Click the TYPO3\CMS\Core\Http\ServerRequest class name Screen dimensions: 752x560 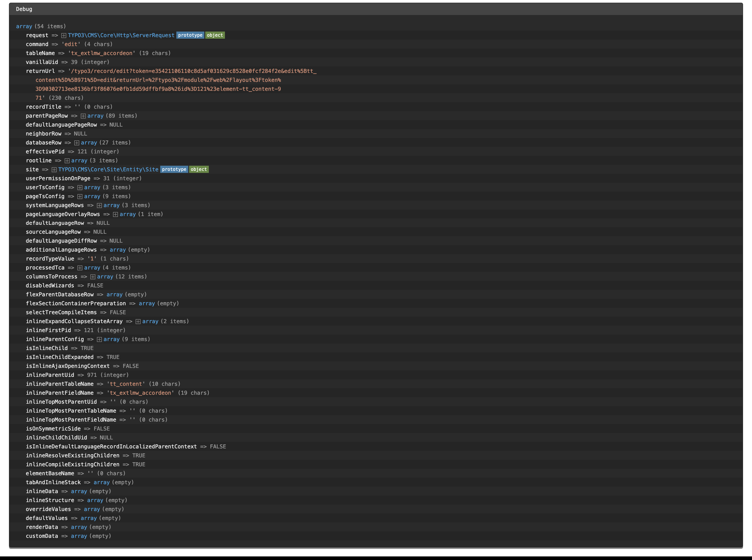pyautogui.click(x=121, y=35)
